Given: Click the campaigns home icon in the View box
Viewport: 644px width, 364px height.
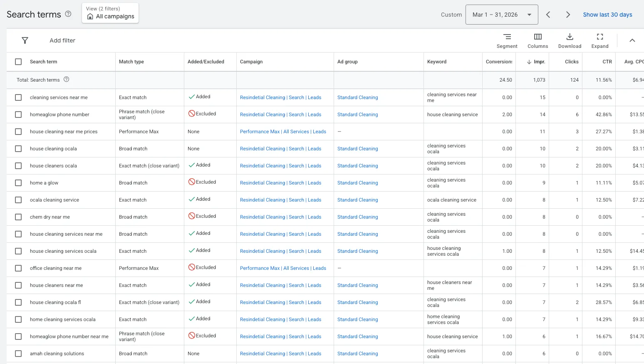Looking at the screenshot, I should click(90, 16).
